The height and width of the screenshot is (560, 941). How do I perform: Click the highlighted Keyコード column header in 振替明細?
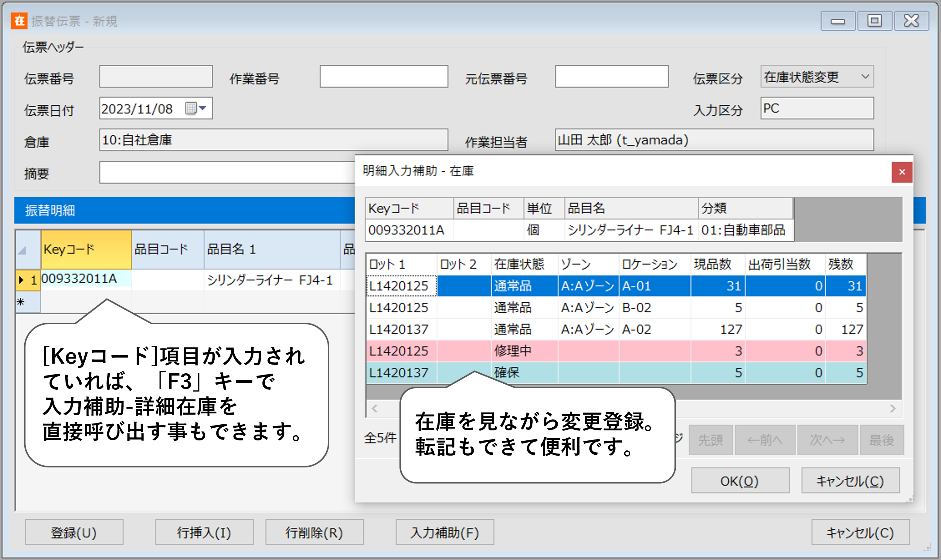pyautogui.click(x=86, y=249)
